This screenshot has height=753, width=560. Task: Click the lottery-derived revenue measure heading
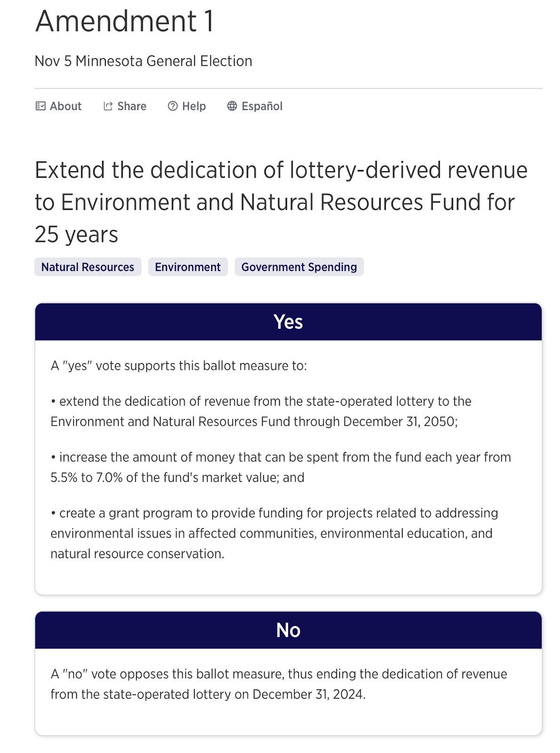[x=281, y=202]
